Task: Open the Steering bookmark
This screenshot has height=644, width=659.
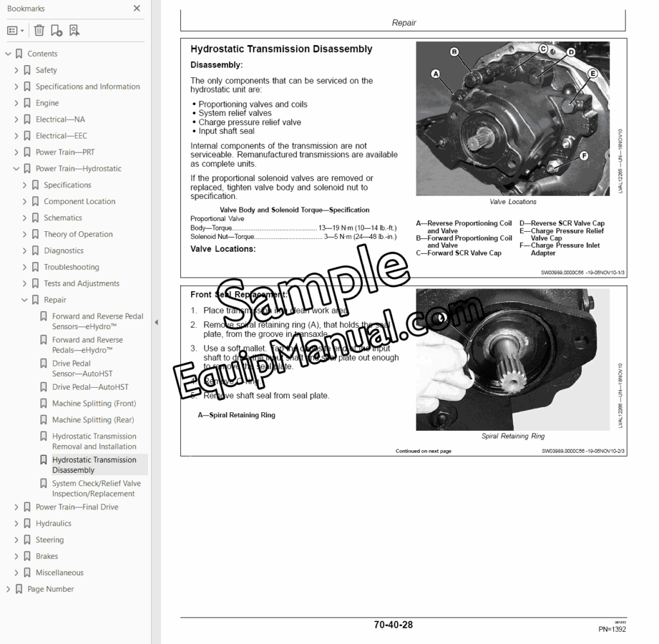Action: pyautogui.click(x=50, y=540)
